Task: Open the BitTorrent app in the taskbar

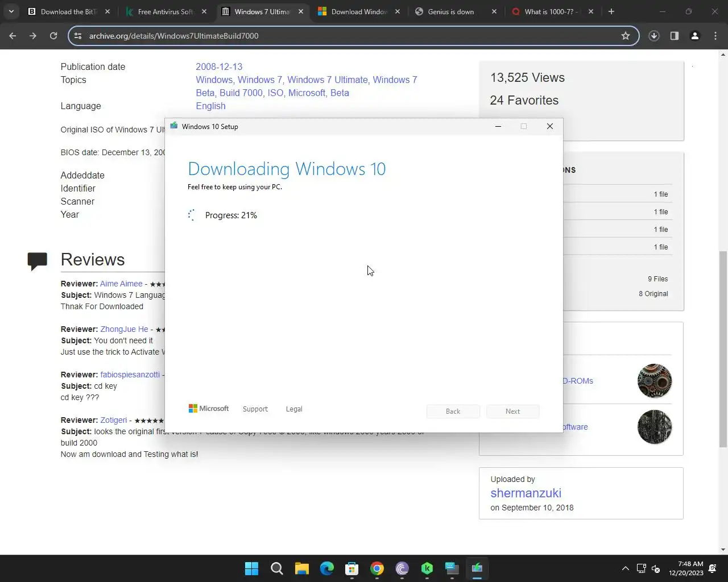Action: pos(402,568)
